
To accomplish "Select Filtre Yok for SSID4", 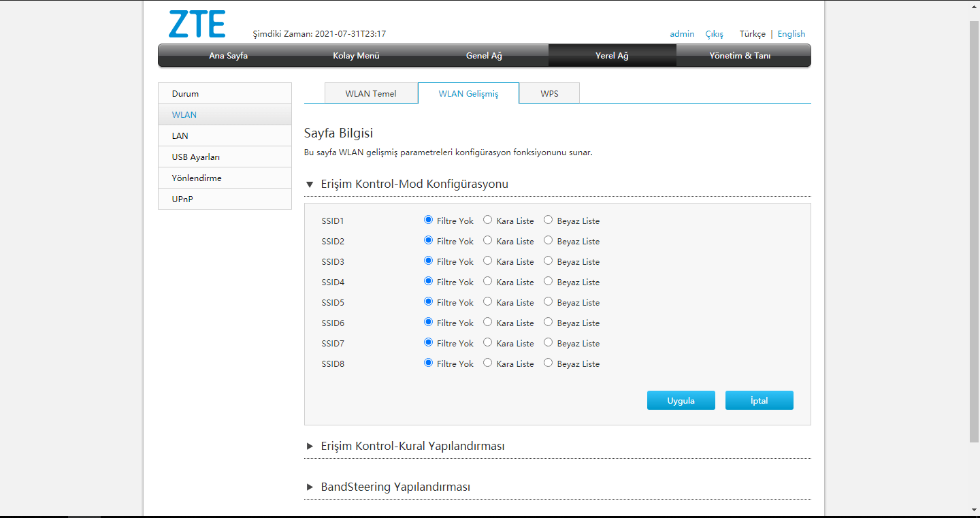I will point(428,281).
